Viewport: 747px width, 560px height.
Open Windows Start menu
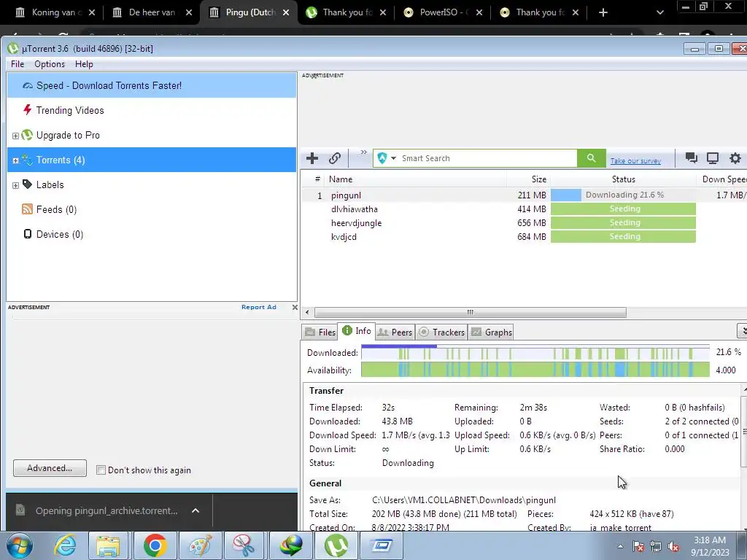(20, 545)
